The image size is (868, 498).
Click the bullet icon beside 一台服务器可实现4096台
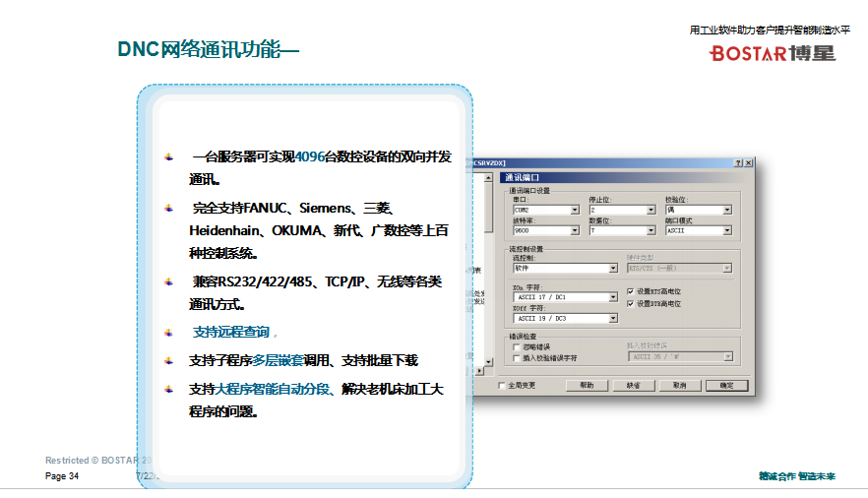[x=169, y=157]
